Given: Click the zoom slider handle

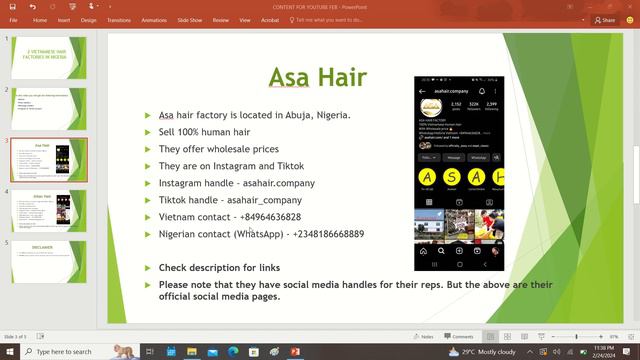Looking at the screenshot, I should (x=576, y=337).
